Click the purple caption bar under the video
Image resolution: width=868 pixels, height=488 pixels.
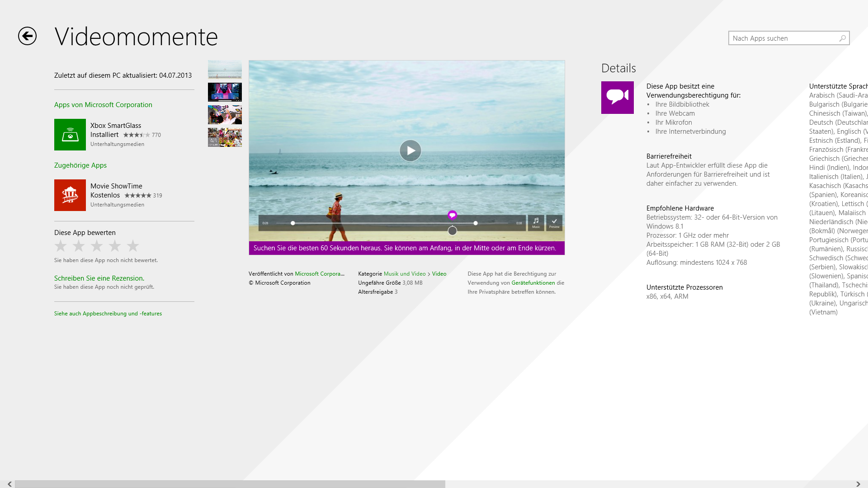coord(406,248)
